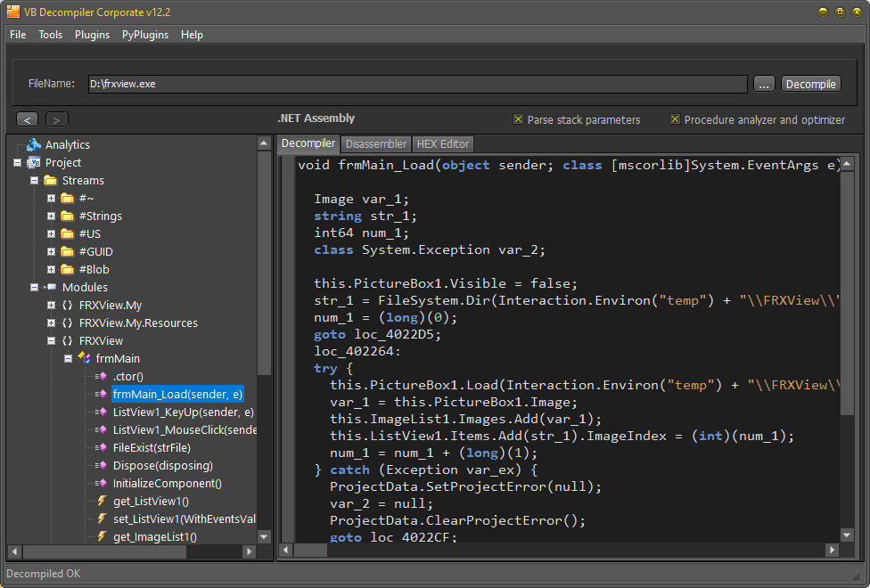Click the #GUID folder icon
Image resolution: width=870 pixels, height=588 pixels.
coord(68,251)
